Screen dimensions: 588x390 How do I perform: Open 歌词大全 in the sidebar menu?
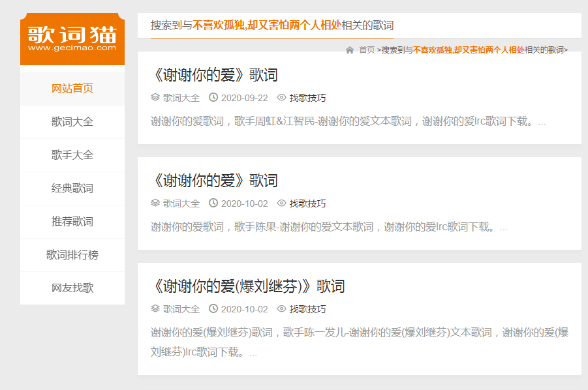(72, 122)
